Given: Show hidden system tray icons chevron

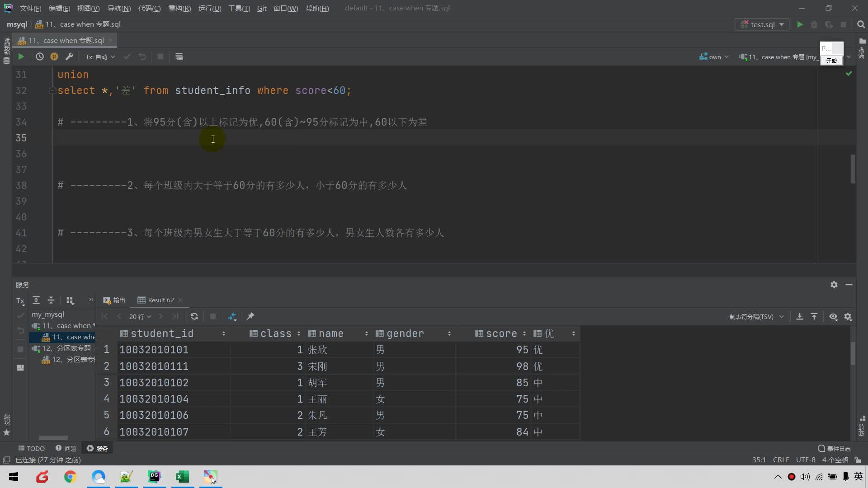Looking at the screenshot, I should point(778,477).
